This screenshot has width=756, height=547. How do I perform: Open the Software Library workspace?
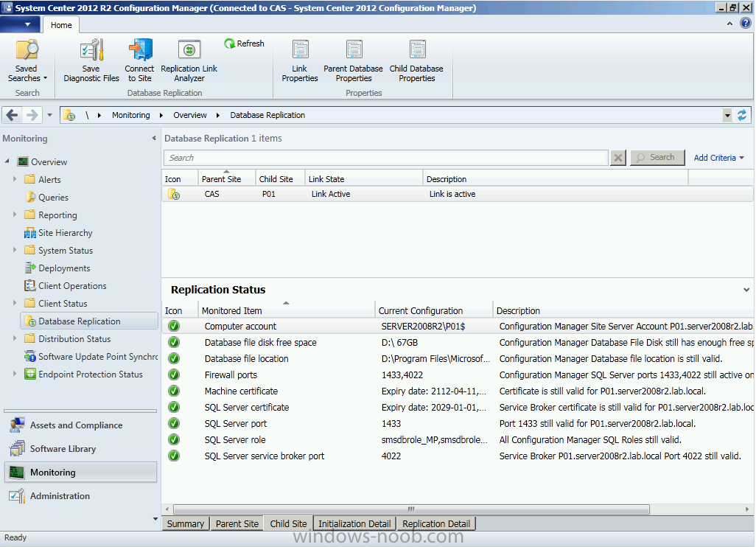[x=80, y=449]
